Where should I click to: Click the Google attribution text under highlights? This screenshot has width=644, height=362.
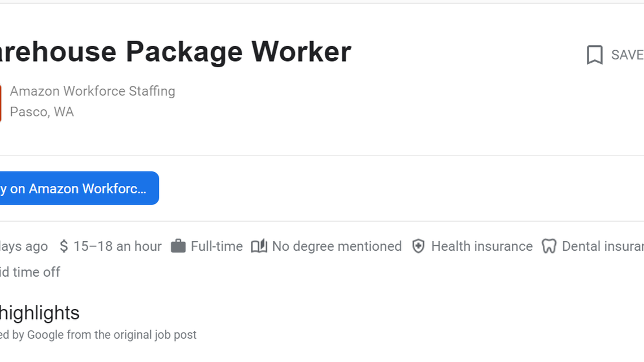click(x=98, y=334)
